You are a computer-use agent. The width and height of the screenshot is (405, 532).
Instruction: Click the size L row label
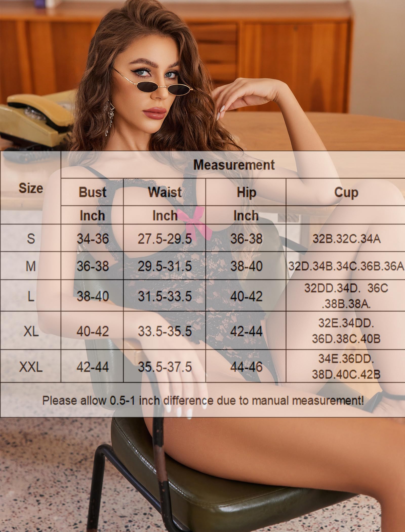(31, 296)
